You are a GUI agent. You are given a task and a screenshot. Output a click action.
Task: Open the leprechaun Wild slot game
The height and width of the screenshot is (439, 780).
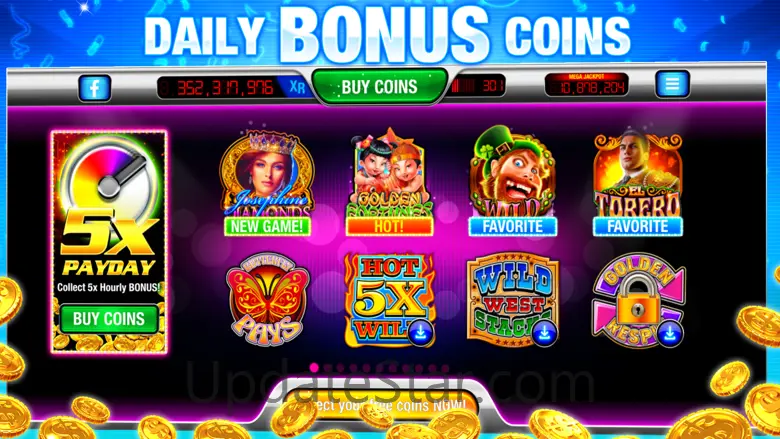tap(512, 172)
